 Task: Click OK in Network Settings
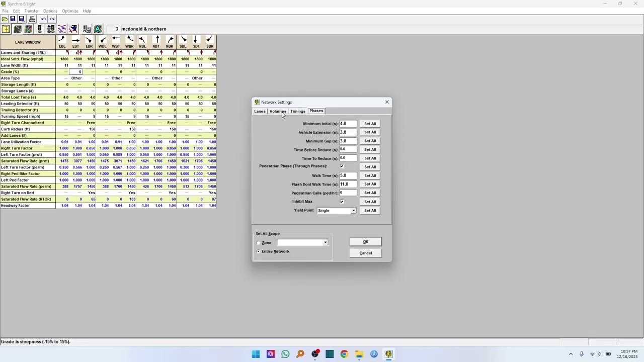click(x=366, y=242)
